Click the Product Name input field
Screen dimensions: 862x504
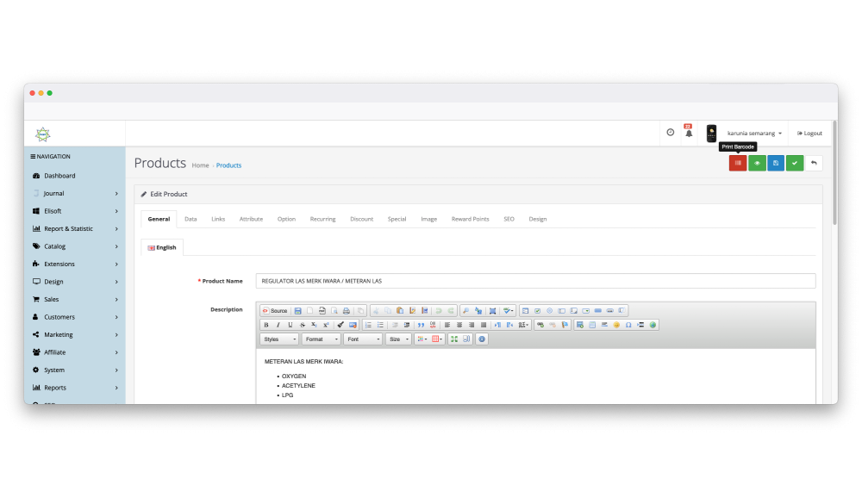pyautogui.click(x=535, y=281)
